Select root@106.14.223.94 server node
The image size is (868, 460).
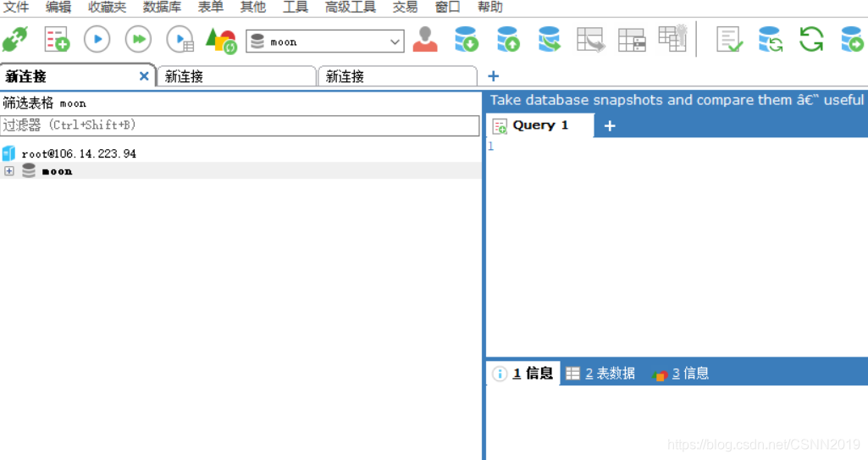[79, 154]
